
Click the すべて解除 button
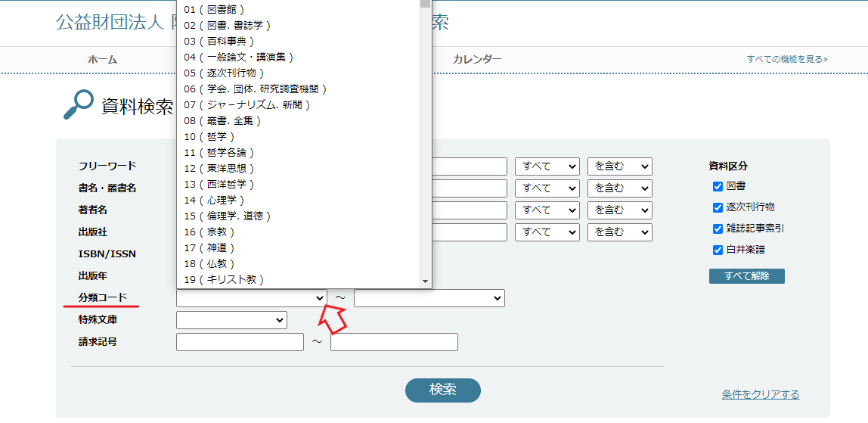coord(746,276)
